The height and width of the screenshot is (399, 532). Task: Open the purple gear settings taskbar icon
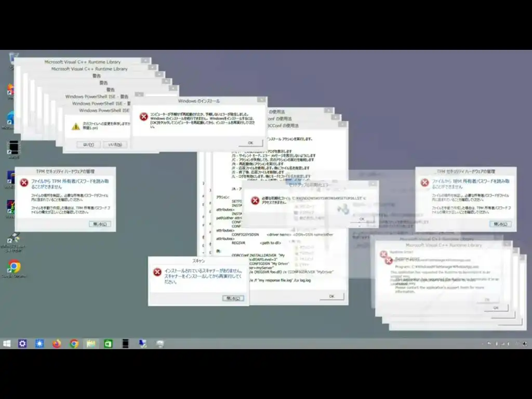[22, 344]
